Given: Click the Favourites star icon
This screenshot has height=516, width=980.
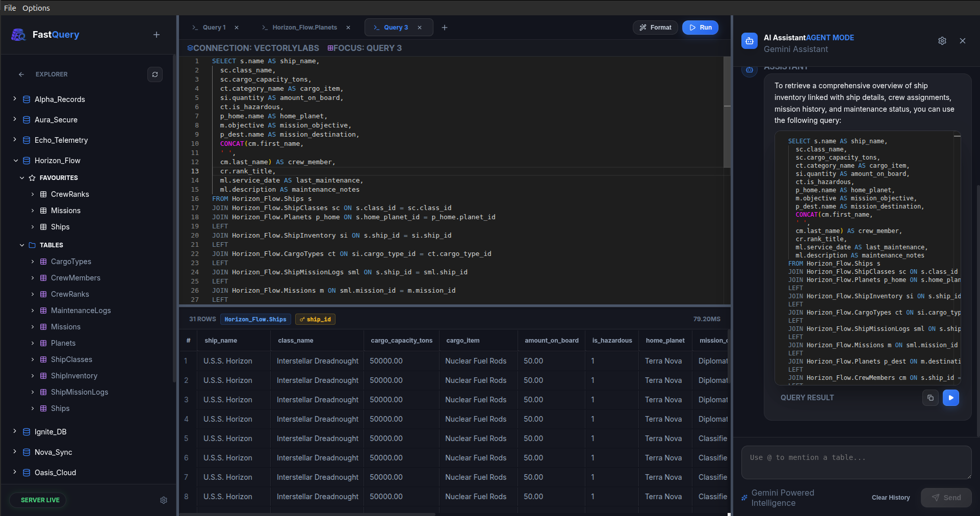Looking at the screenshot, I should click(32, 178).
